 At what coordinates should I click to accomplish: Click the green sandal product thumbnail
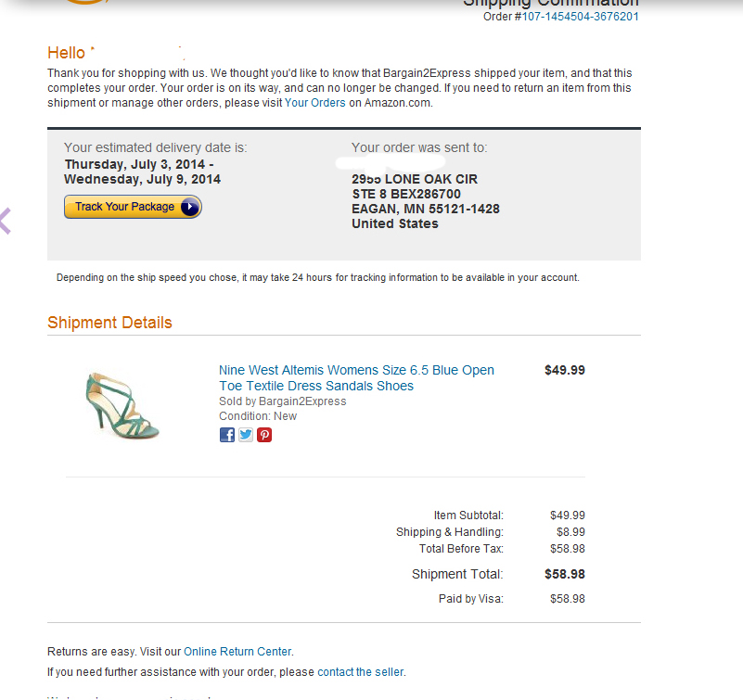[122, 404]
